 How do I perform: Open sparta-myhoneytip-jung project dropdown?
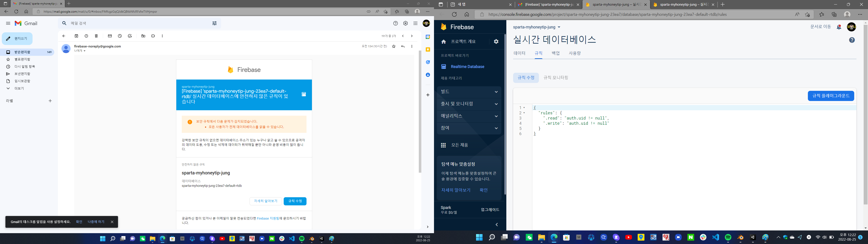coord(537,27)
